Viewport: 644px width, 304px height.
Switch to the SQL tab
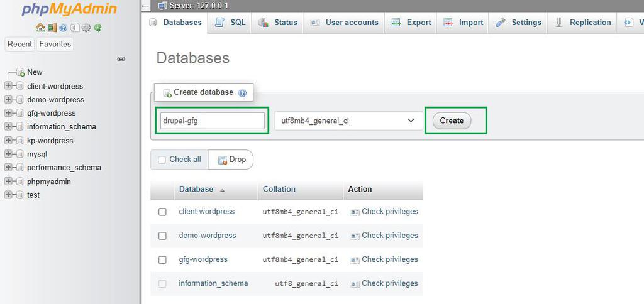click(231, 23)
